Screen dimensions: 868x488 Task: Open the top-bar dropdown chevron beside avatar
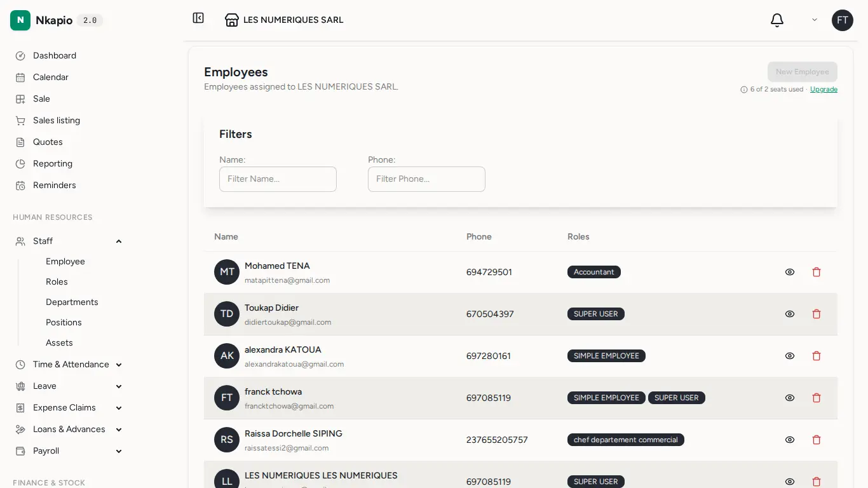coord(815,20)
